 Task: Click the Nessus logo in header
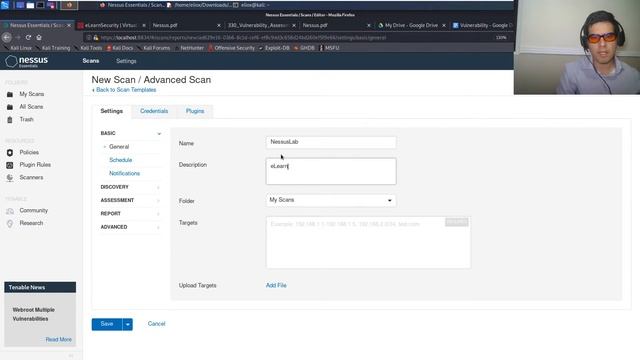point(27,61)
